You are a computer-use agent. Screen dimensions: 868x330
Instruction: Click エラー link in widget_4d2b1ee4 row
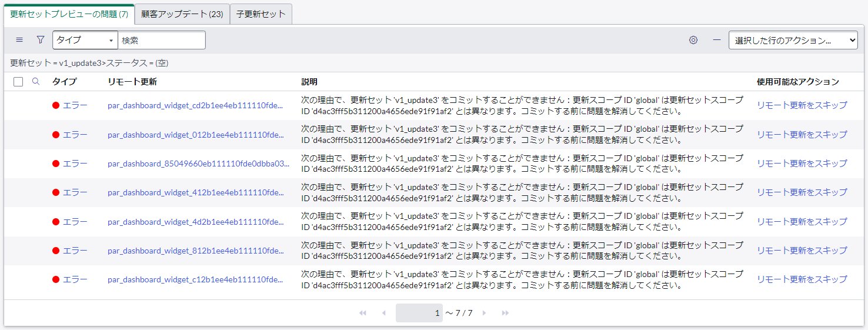75,222
